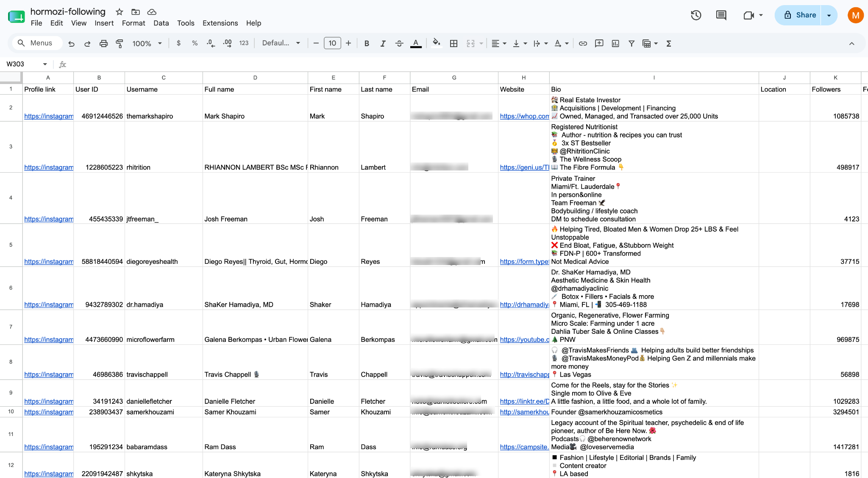Image resolution: width=868 pixels, height=478 pixels.
Task: Go to Sheets home via logo
Action: [x=17, y=17]
